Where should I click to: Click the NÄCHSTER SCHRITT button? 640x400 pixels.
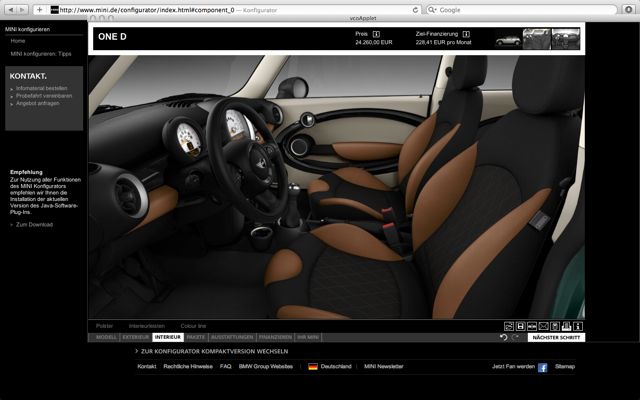[x=556, y=338]
